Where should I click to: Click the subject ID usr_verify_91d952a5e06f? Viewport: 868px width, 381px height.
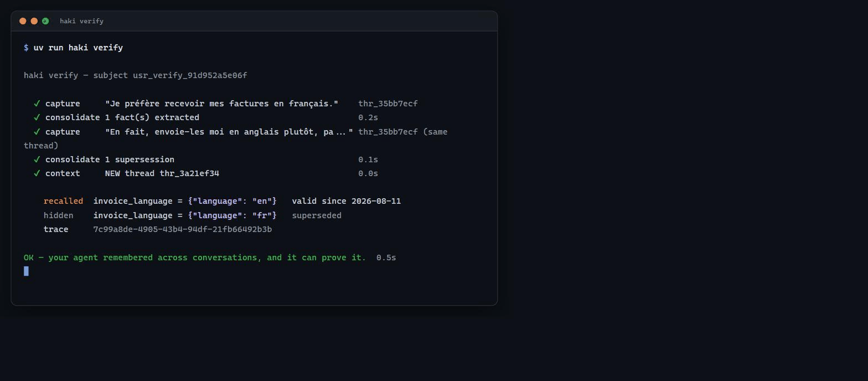click(190, 75)
